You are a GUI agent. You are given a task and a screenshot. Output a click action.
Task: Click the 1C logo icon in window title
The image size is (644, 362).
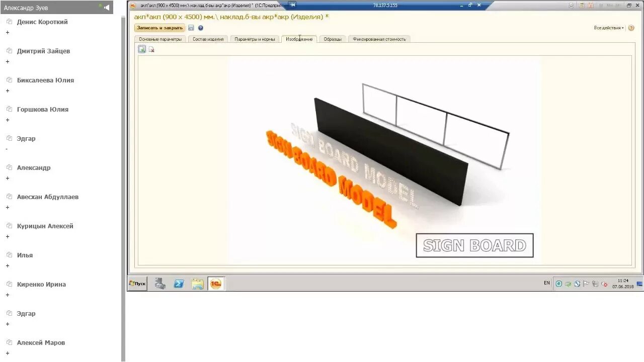[133, 5]
